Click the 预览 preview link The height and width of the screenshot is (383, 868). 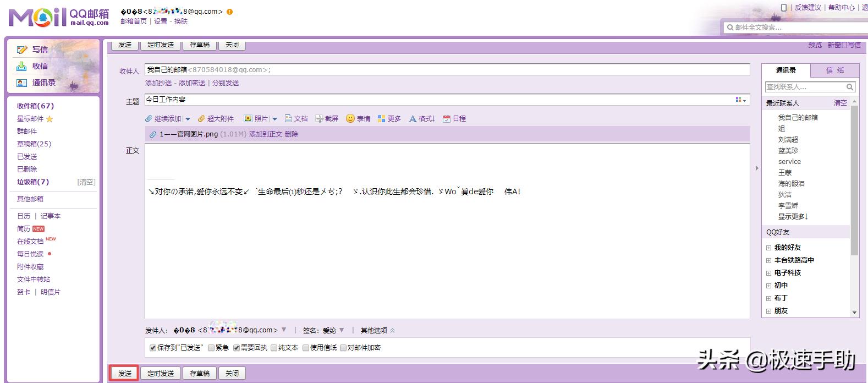815,45
